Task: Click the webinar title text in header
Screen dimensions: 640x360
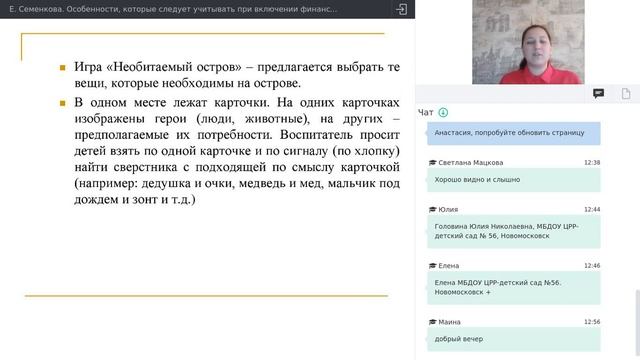Action: [x=173, y=9]
